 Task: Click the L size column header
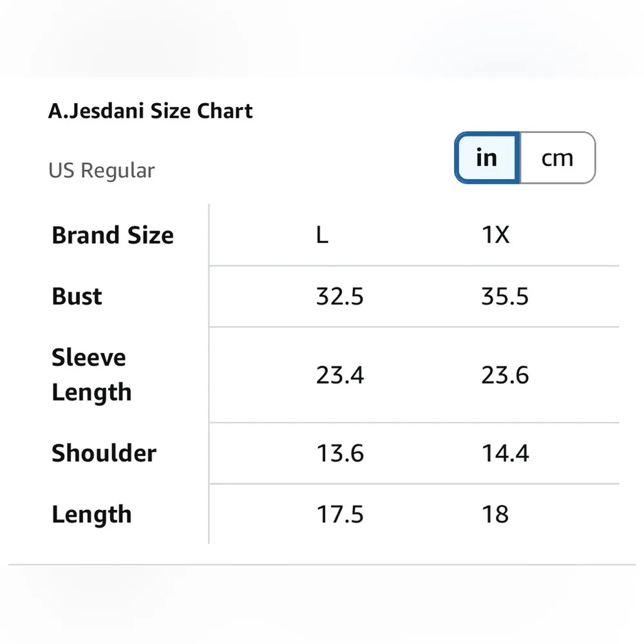click(322, 235)
